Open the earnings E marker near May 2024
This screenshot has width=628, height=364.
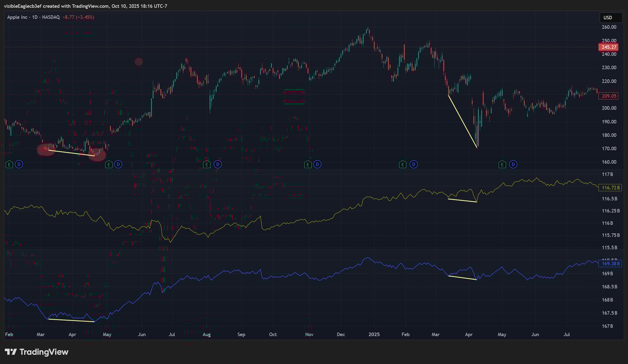click(109, 165)
